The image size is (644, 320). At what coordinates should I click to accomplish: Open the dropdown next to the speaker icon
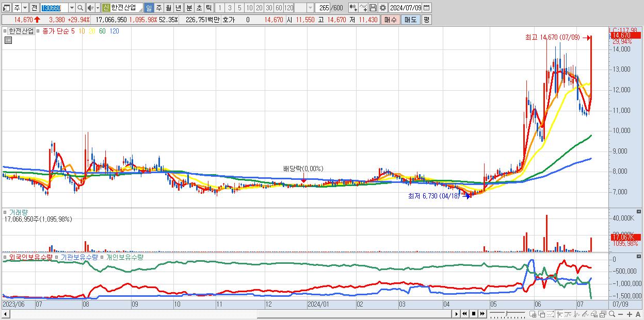pos(98,8)
